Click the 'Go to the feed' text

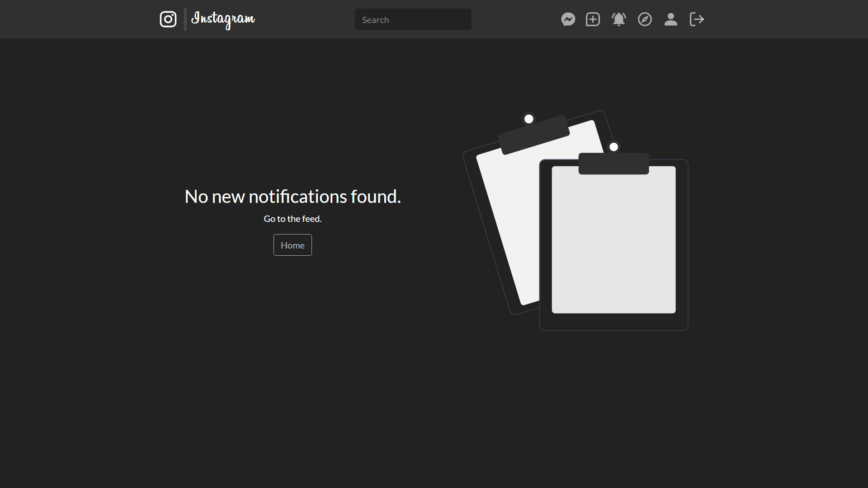pos(292,219)
